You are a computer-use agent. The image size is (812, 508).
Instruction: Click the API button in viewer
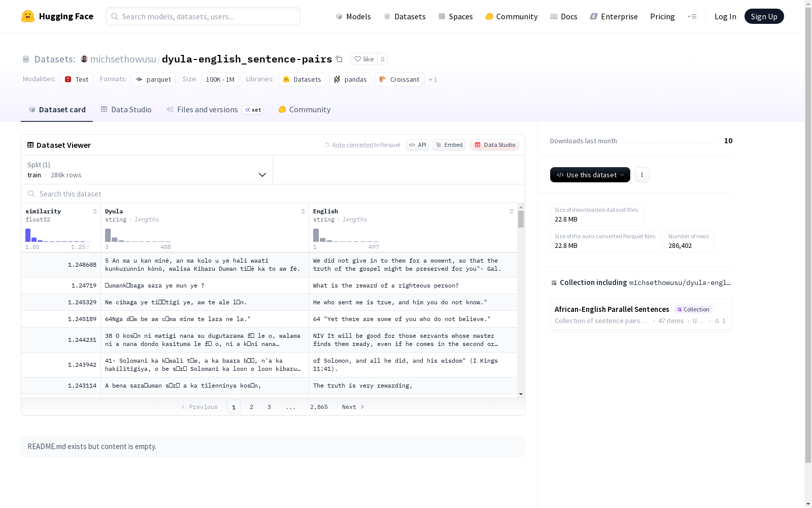tap(418, 145)
